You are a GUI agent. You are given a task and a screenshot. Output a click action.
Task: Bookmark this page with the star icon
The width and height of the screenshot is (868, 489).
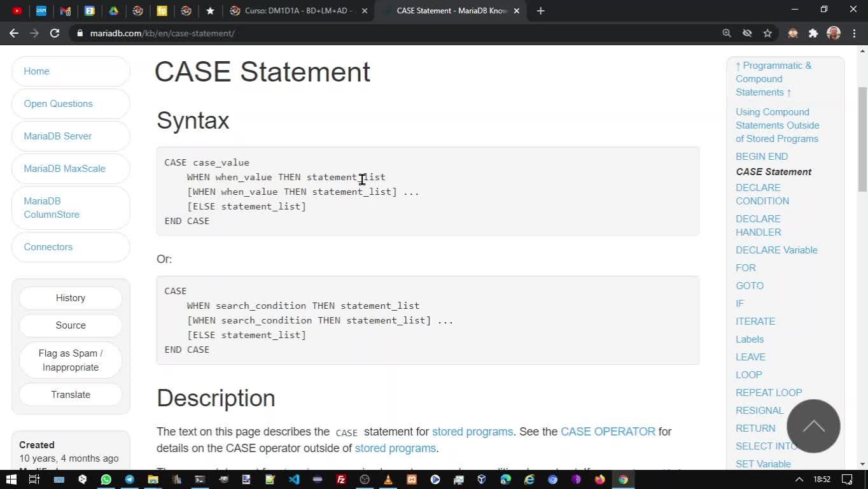(767, 33)
